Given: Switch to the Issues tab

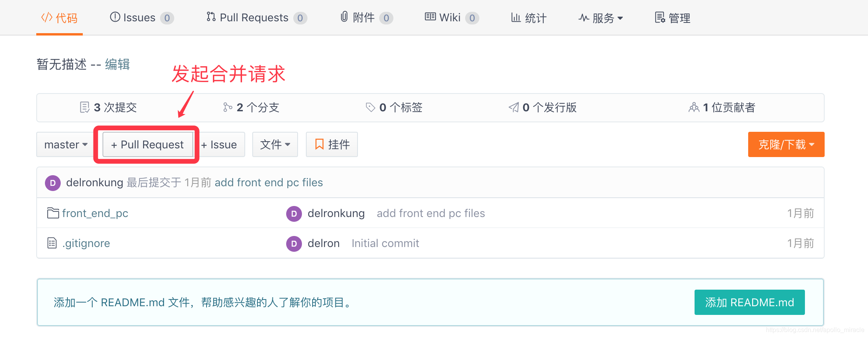Looking at the screenshot, I should 142,18.
